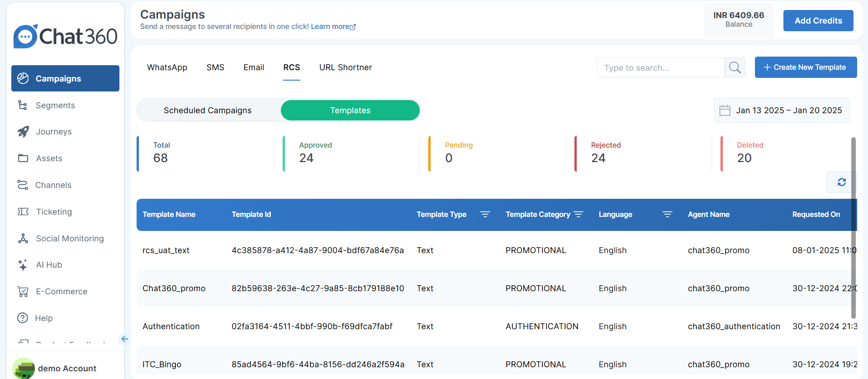The image size is (868, 379).
Task: Click the Channels icon in sidebar
Action: coord(23,185)
